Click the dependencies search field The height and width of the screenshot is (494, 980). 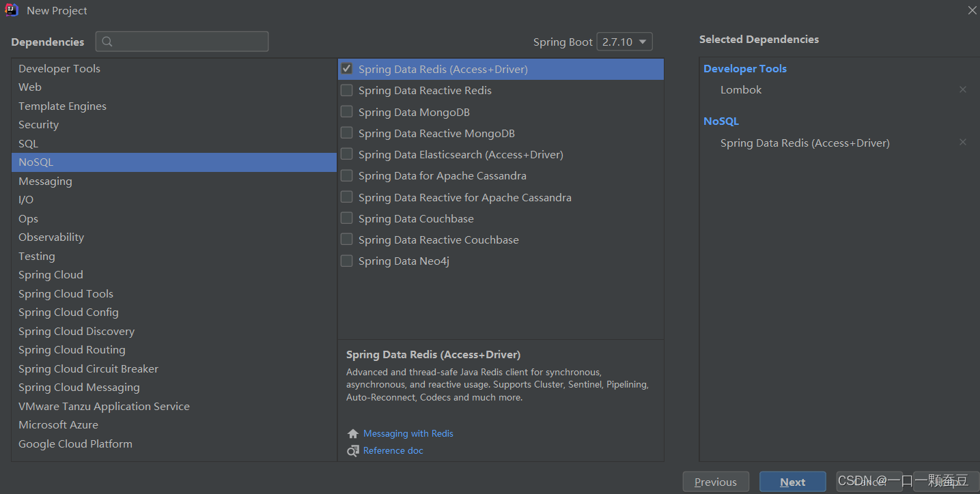[182, 42]
